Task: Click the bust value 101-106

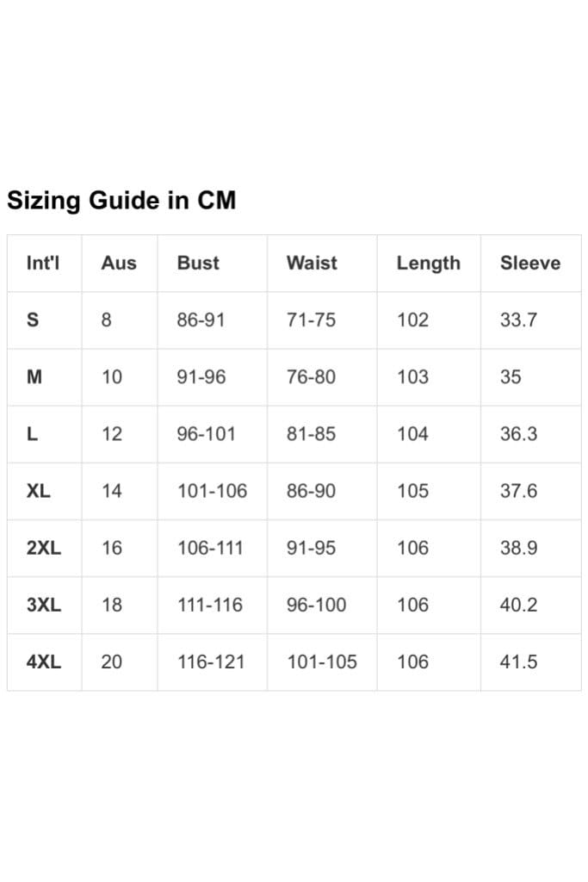Action: point(212,491)
